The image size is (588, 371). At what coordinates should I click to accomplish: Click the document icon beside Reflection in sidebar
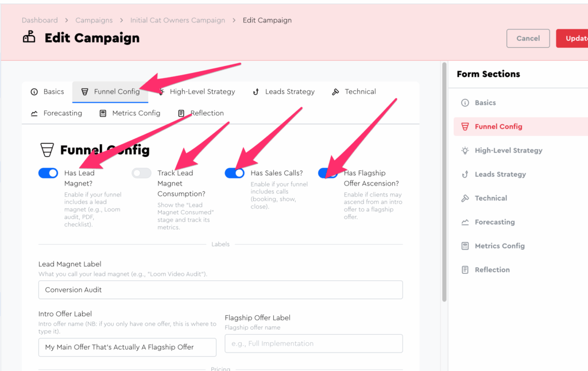(465, 270)
